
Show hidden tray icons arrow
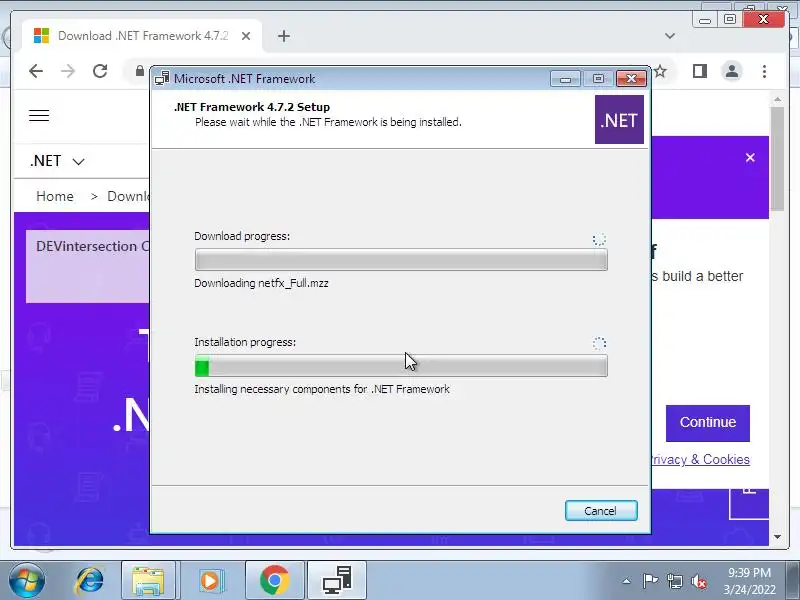[x=627, y=581]
